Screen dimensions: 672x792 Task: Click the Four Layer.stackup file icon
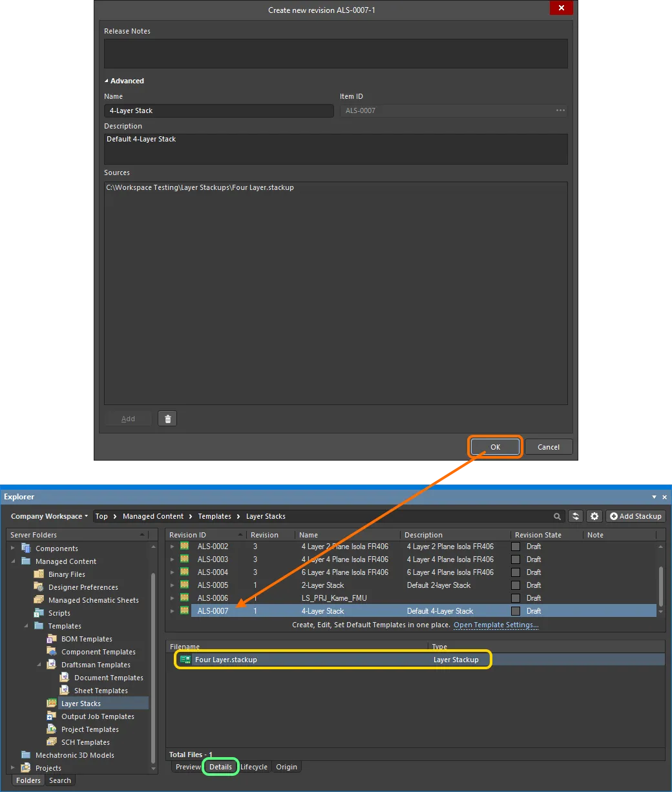pyautogui.click(x=185, y=660)
